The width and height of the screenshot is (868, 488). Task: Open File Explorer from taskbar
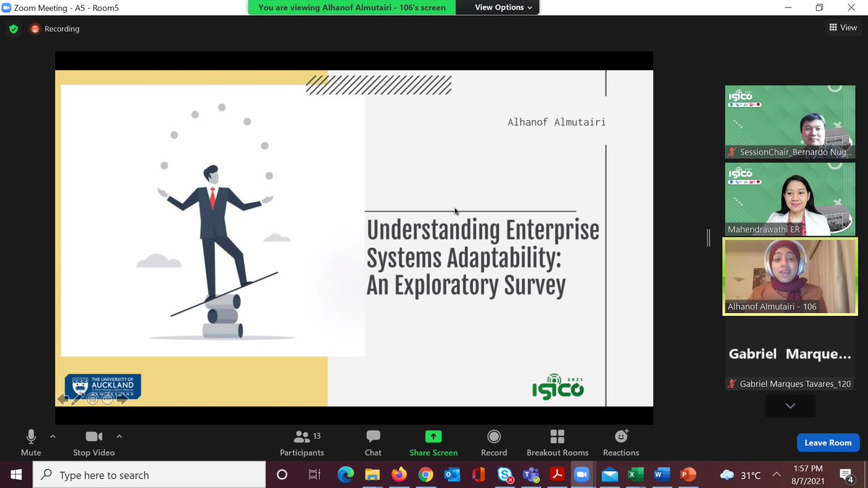click(x=372, y=475)
